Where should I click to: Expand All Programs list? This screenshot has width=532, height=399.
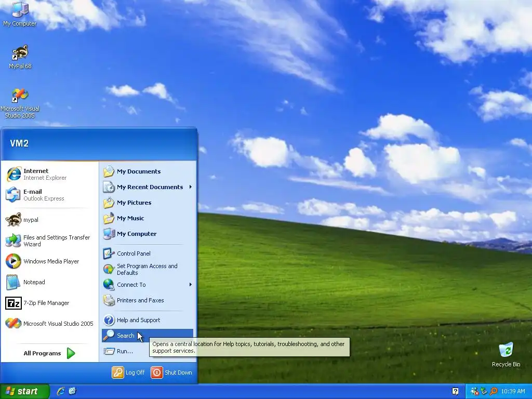point(49,353)
